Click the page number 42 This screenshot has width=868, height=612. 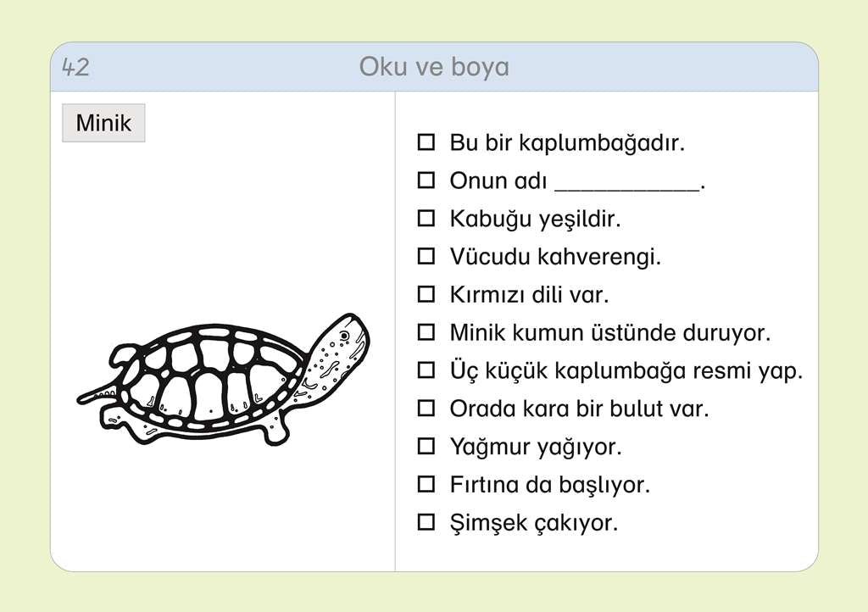(75, 68)
